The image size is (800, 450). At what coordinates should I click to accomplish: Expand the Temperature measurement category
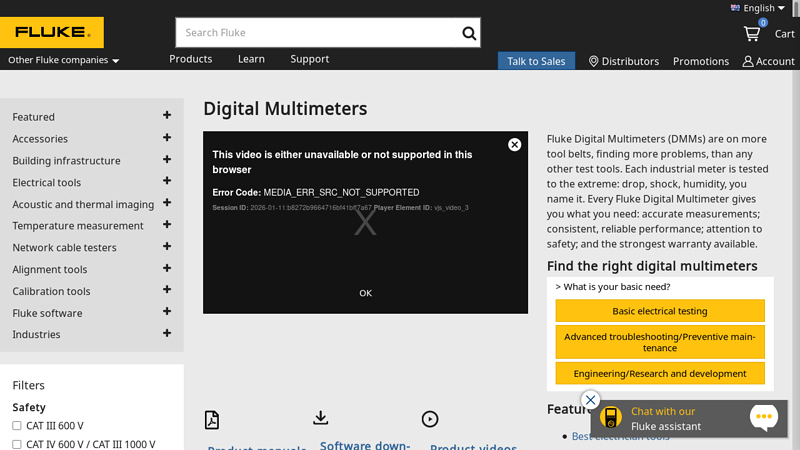tap(167, 224)
